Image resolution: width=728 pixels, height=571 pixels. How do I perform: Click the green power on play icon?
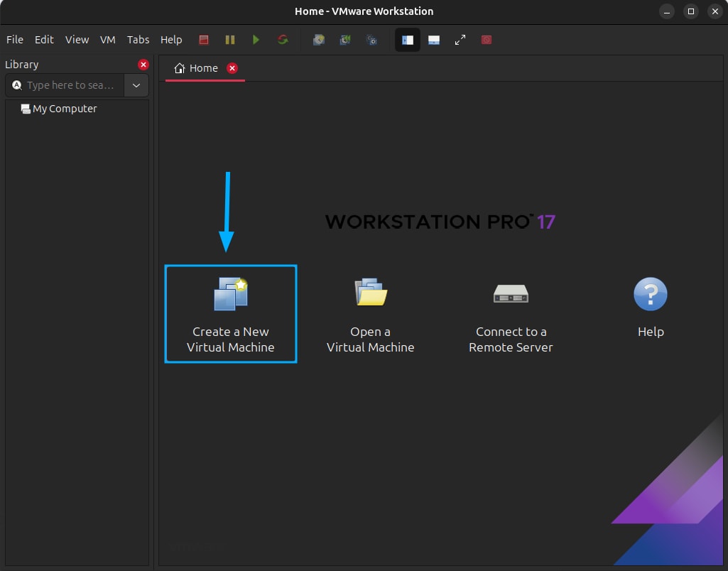pyautogui.click(x=256, y=40)
